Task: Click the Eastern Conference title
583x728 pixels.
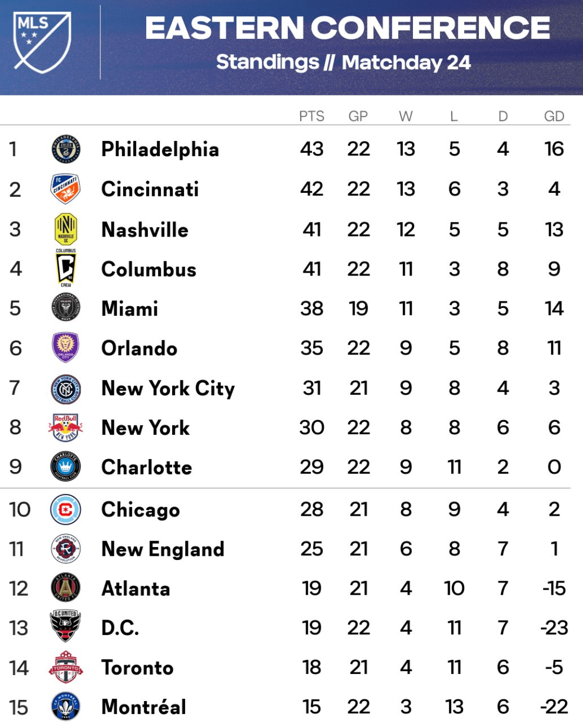Action: point(348,28)
